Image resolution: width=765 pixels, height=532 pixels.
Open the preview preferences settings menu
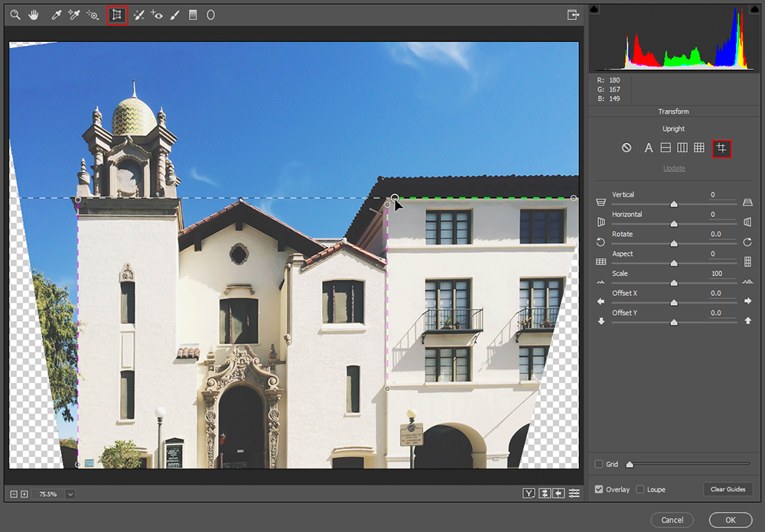pos(575,494)
